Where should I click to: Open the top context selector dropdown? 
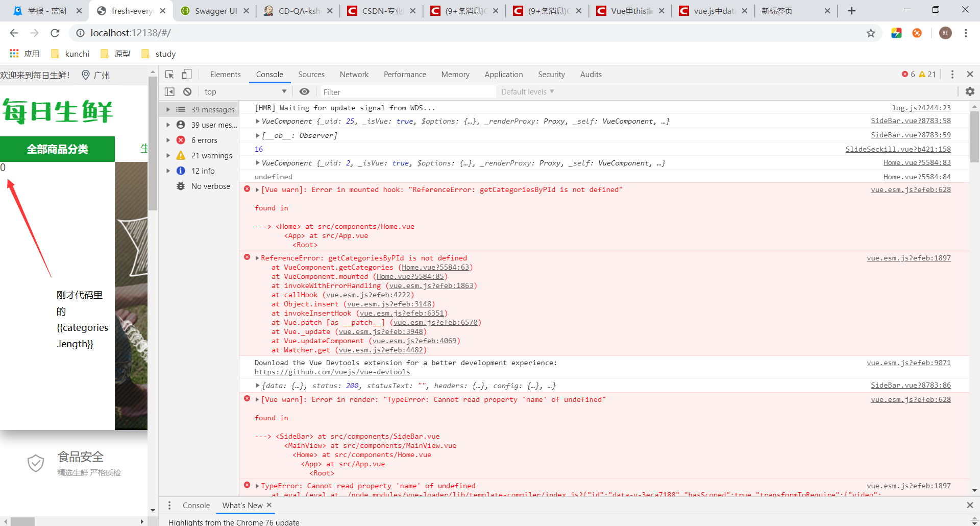pos(246,92)
